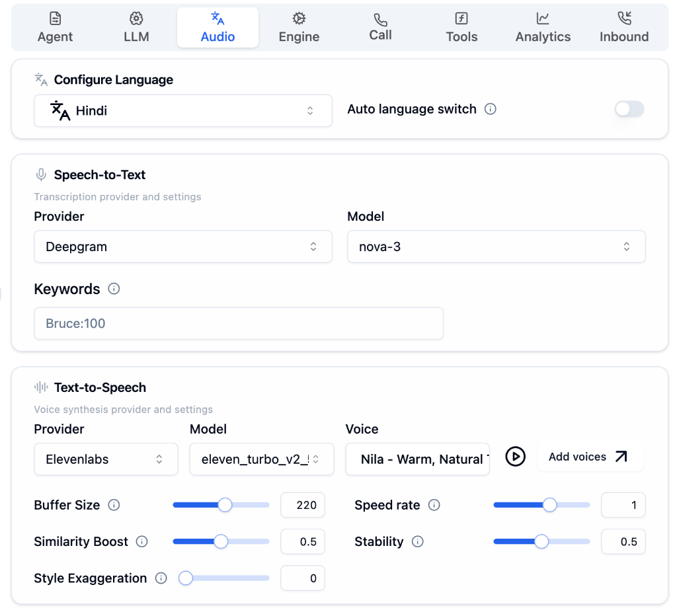677x616 pixels.
Task: Click the Keywords info icon
Action: pyautogui.click(x=114, y=289)
